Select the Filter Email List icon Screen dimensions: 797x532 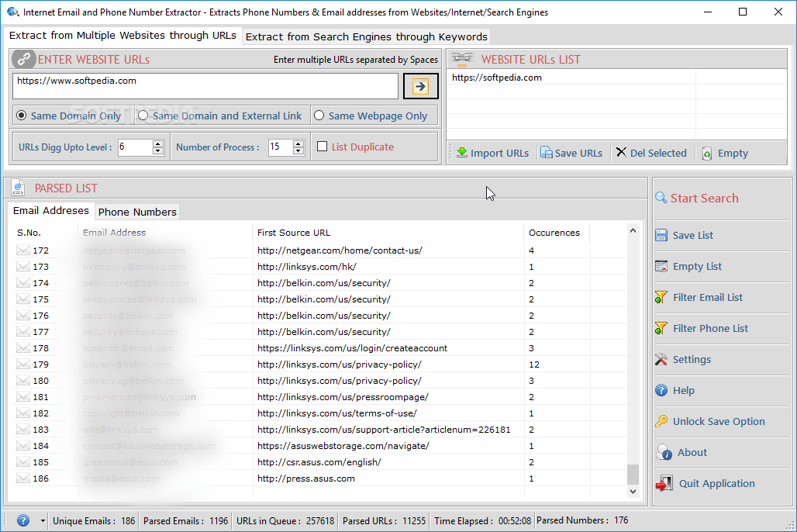[x=663, y=297]
